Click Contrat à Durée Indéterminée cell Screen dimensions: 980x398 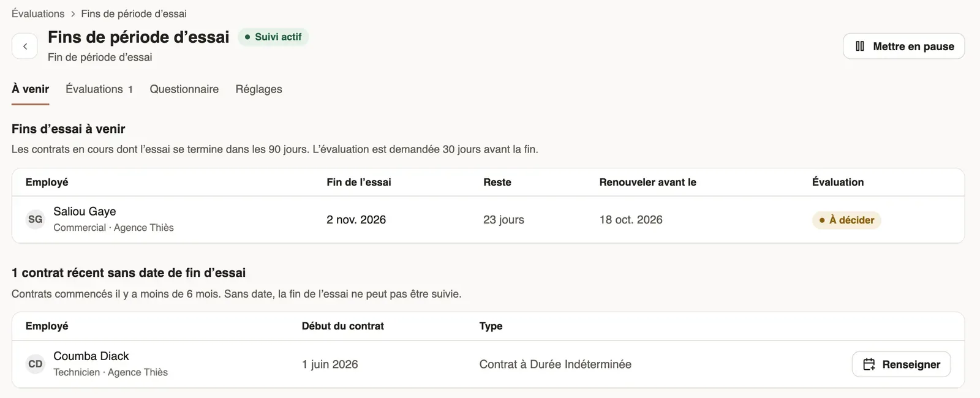[x=555, y=364]
